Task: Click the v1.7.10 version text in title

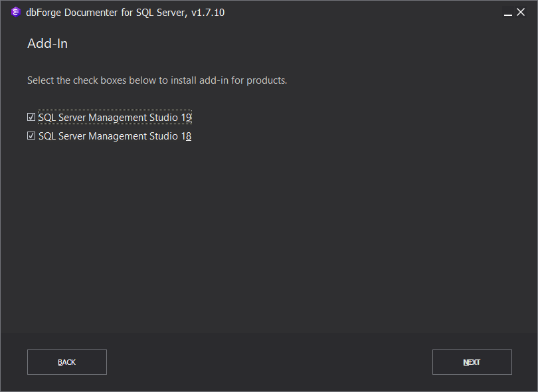Action: (x=208, y=13)
